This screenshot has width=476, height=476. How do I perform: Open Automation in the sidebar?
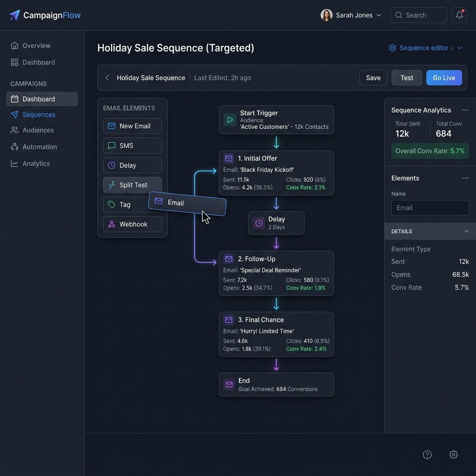pyautogui.click(x=40, y=147)
